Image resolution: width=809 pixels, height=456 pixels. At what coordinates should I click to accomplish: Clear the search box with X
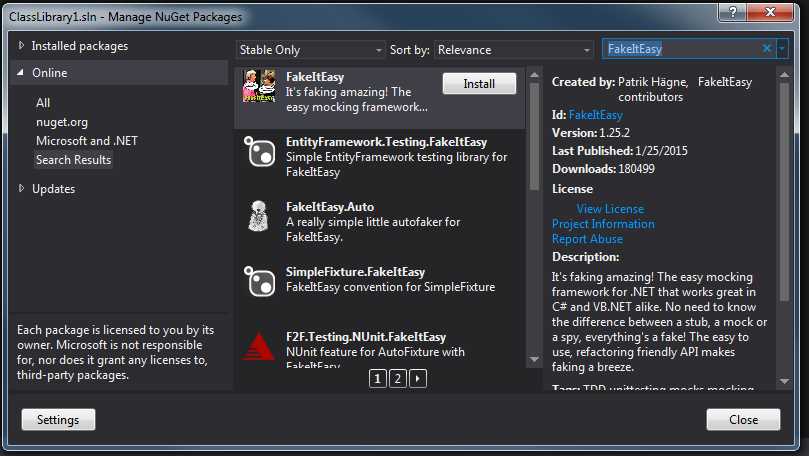[x=767, y=48]
